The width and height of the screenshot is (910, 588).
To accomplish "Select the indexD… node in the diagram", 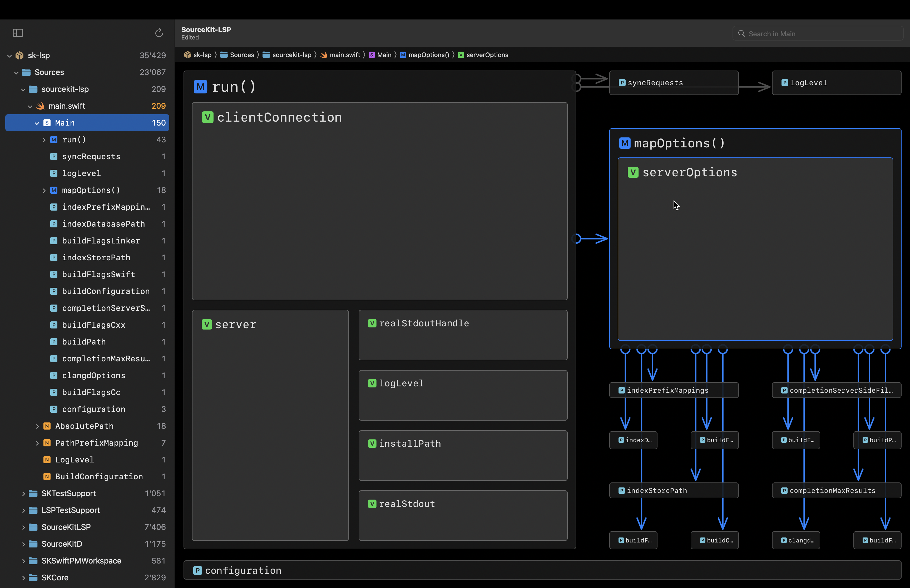I will tap(633, 440).
